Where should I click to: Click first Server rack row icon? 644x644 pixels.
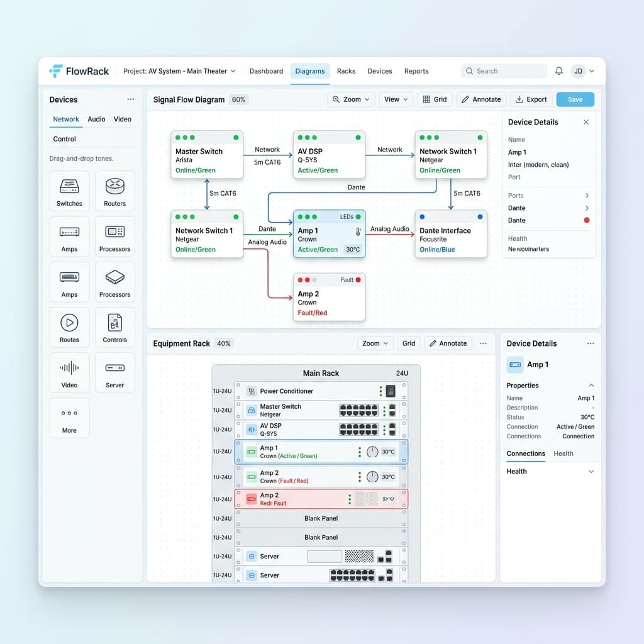coord(252,556)
